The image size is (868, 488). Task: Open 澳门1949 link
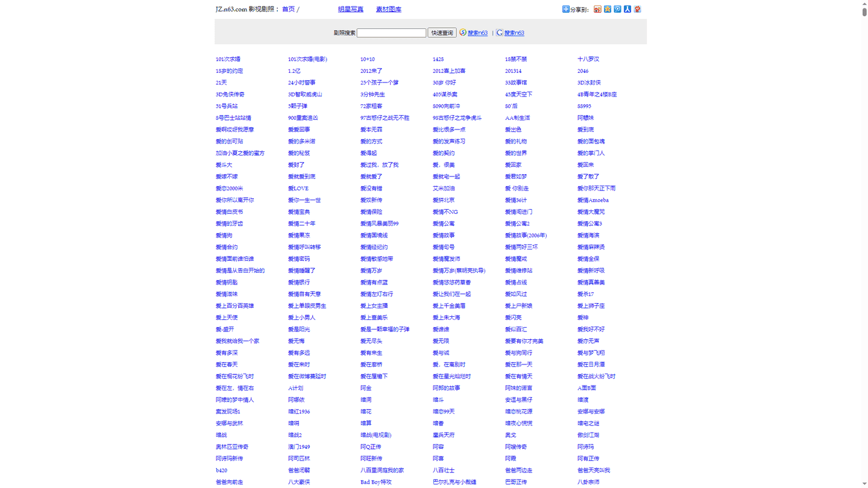(x=299, y=447)
